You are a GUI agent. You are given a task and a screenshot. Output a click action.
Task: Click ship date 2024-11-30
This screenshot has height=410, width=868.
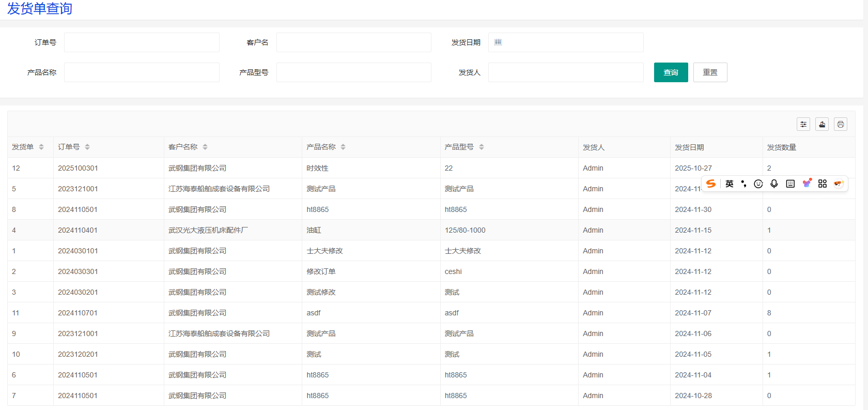click(693, 209)
